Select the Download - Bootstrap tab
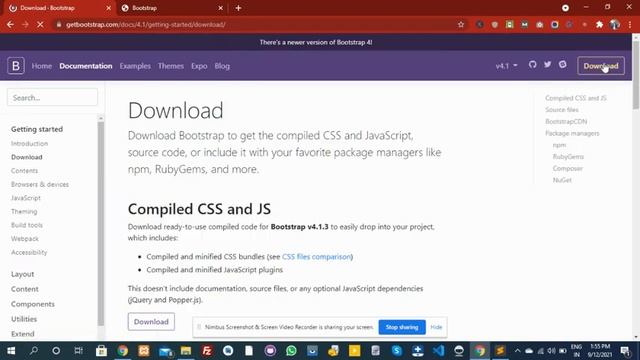640x360 pixels. click(60, 8)
